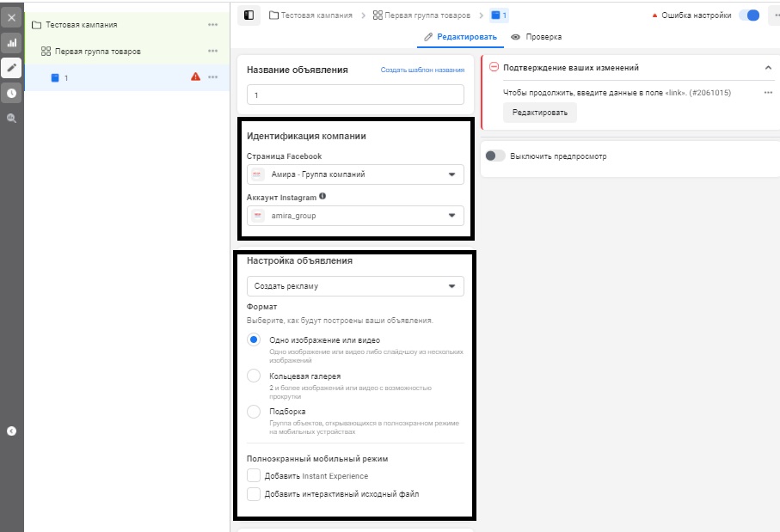Click the Ошибка настройки status label
780x532 pixels.
coord(696,15)
